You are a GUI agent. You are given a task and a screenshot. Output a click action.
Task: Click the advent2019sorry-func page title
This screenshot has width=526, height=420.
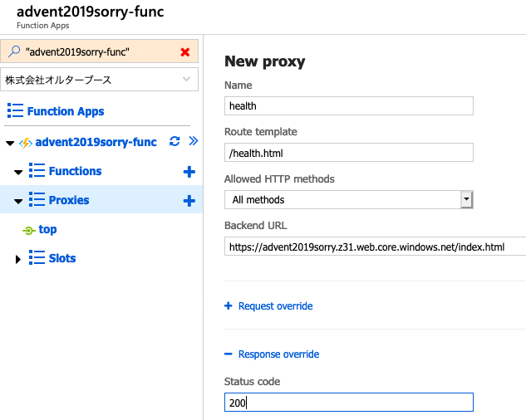click(91, 12)
